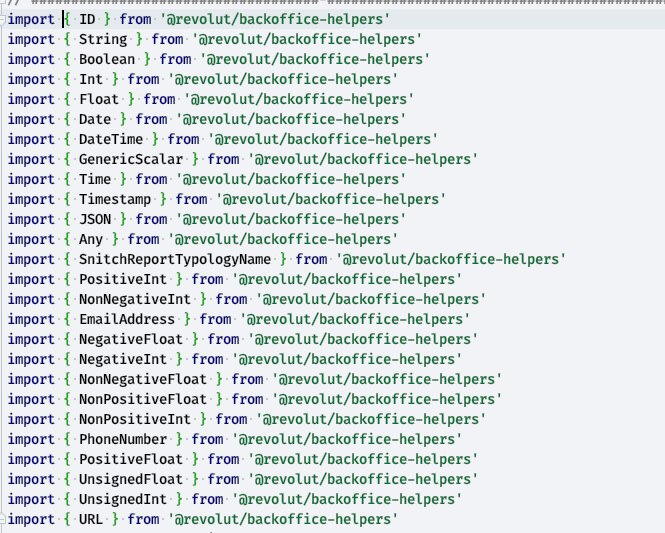Click the Date identifier in its import line

click(x=95, y=119)
